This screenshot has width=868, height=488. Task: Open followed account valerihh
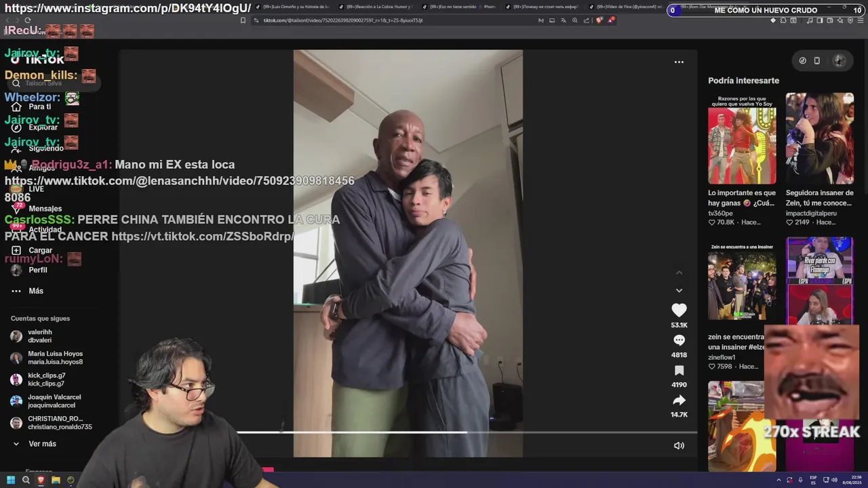point(40,336)
